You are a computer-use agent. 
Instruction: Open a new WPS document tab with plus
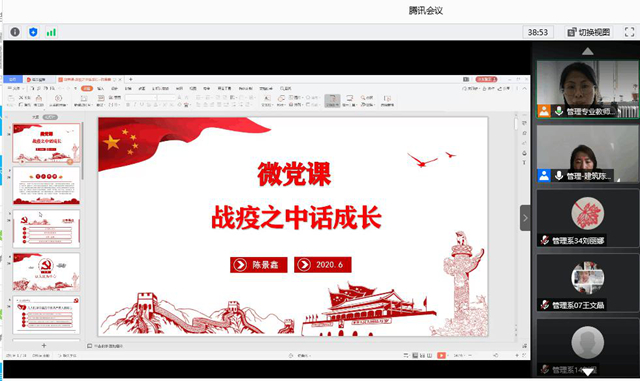point(131,79)
